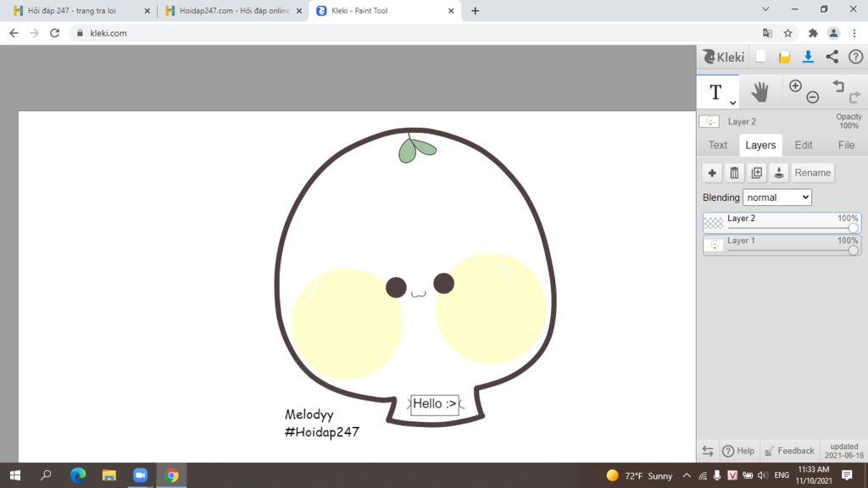The width and height of the screenshot is (868, 488).
Task: Switch to the Layers tab
Action: click(760, 145)
